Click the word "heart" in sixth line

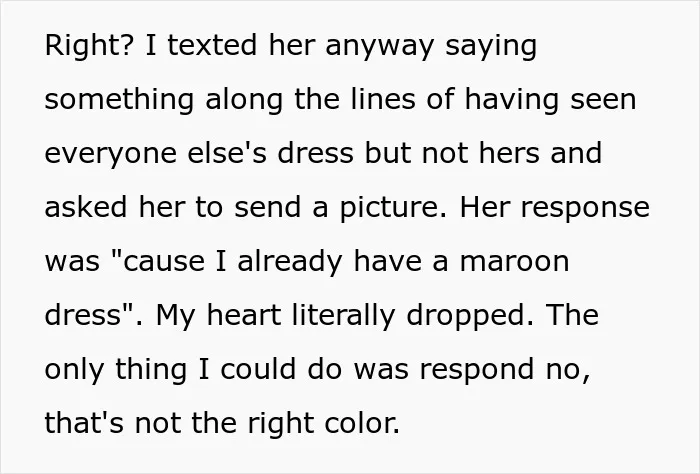tap(244, 314)
